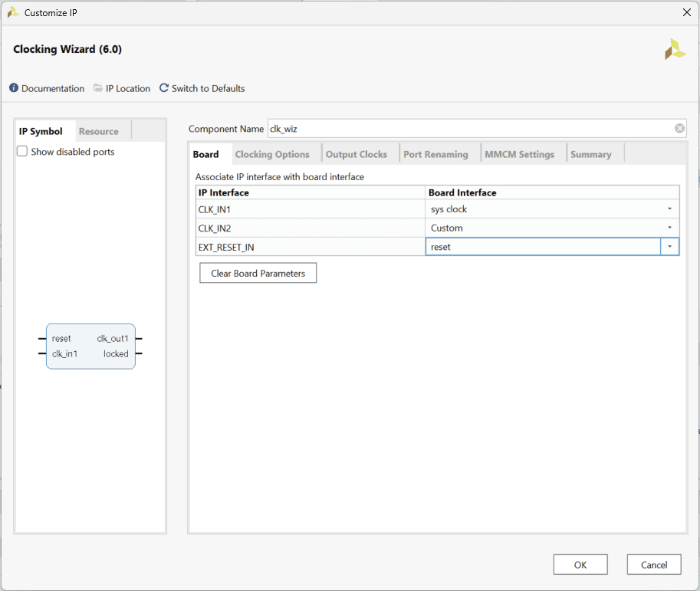Viewport: 700px width, 591px height.
Task: Clear the Component Name field with X icon
Action: point(679,129)
